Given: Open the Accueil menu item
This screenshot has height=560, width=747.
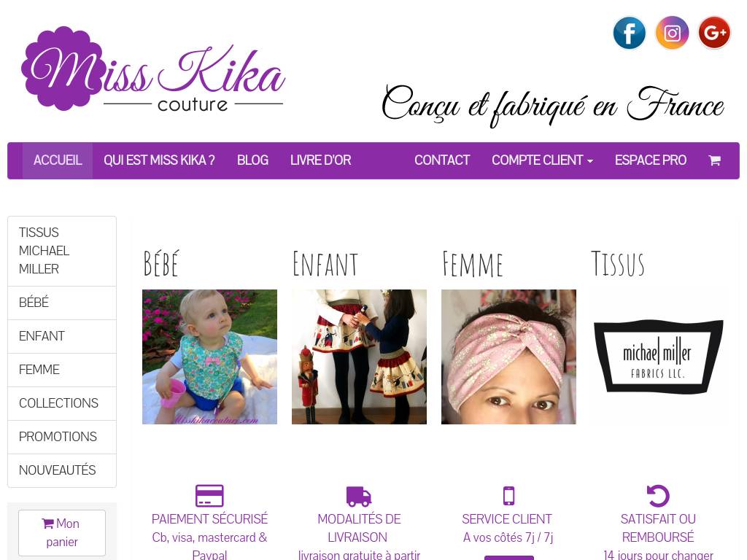Looking at the screenshot, I should [58, 160].
